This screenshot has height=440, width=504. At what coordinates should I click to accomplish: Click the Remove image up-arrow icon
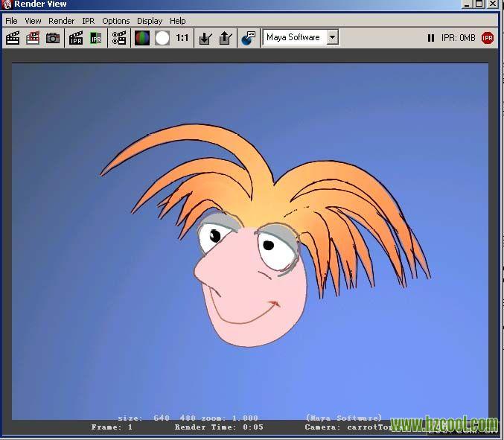[x=226, y=38]
